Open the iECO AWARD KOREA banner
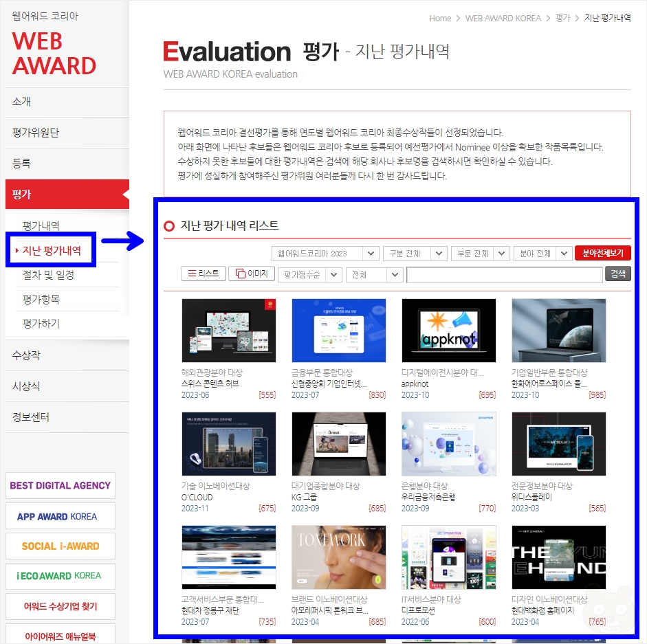Viewport: 647px width, 644px height. (61, 576)
